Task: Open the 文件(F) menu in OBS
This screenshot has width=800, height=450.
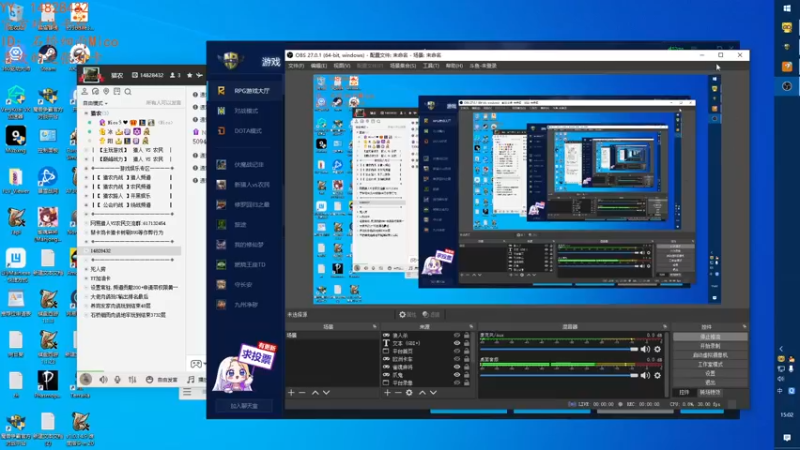Action: [x=296, y=66]
